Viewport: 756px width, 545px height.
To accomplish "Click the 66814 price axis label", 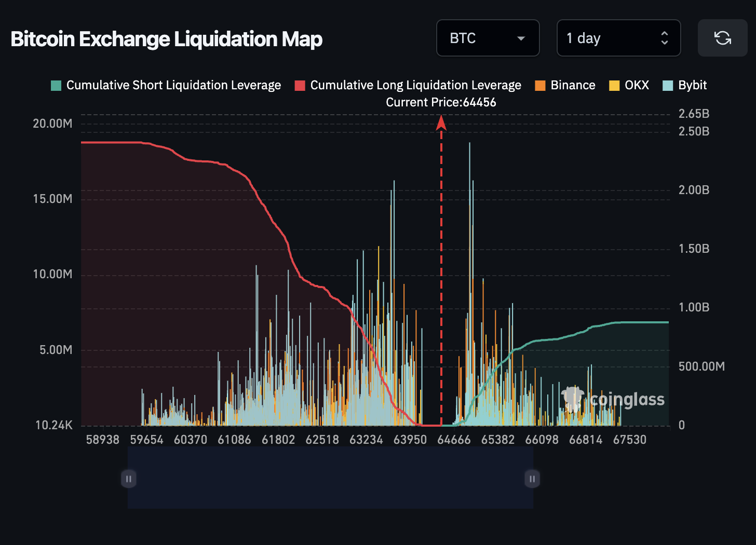I will pyautogui.click(x=586, y=440).
